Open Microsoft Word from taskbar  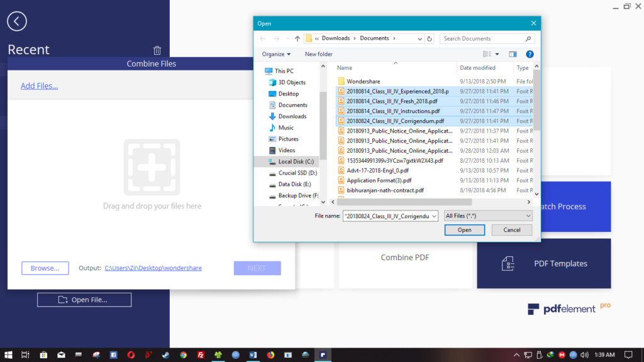(x=253, y=355)
